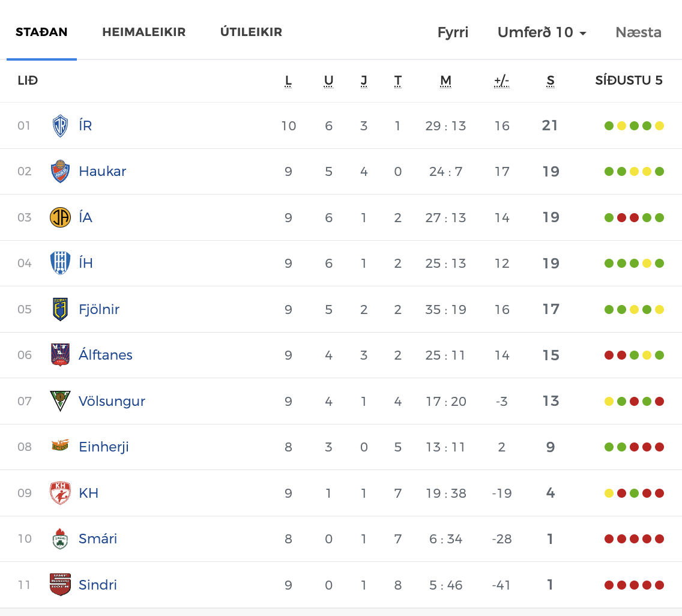Select the Staðan tab
Screen dimensions: 682x616
point(41,32)
